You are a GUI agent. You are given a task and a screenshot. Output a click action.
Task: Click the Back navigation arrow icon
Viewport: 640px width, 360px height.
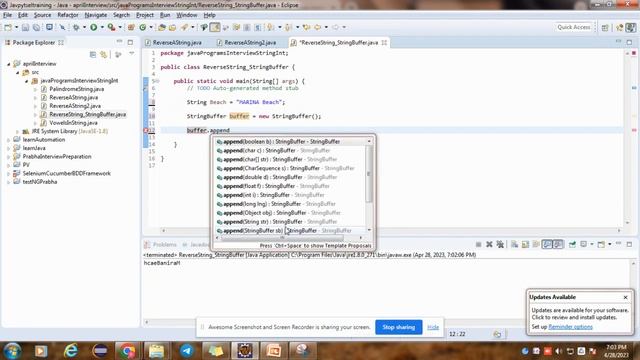click(x=318, y=27)
